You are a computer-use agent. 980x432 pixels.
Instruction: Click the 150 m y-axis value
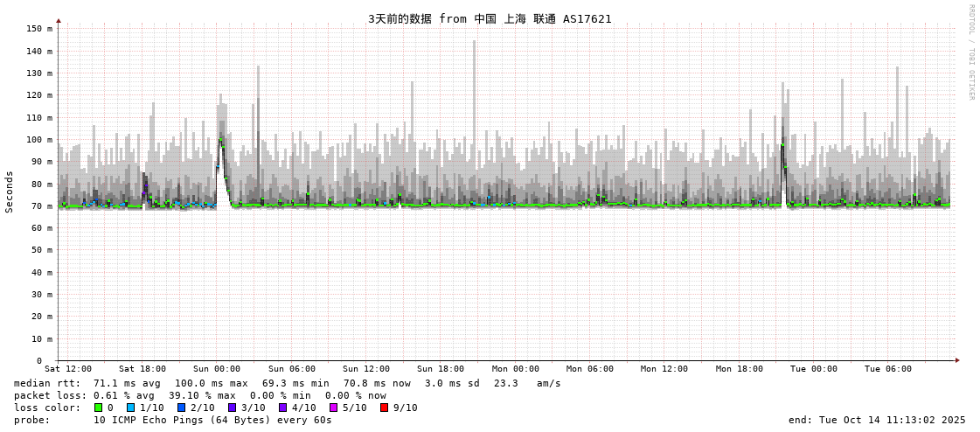[39, 29]
